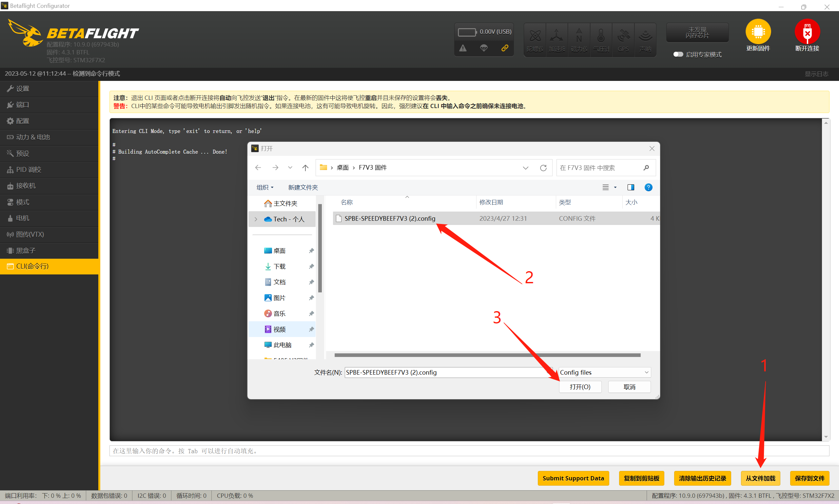
Task: Enable expert mode toggle switch
Action: (678, 54)
